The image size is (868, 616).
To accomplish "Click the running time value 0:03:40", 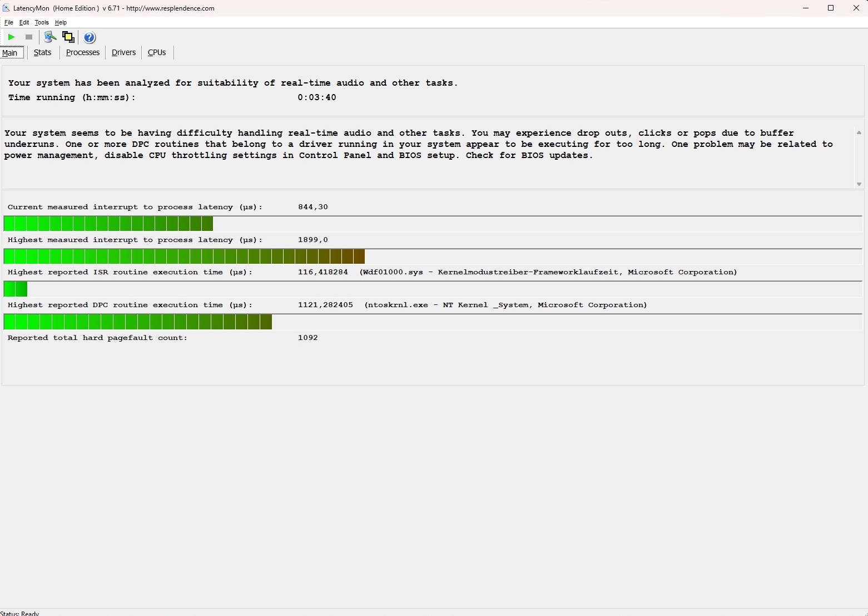I will [317, 97].
